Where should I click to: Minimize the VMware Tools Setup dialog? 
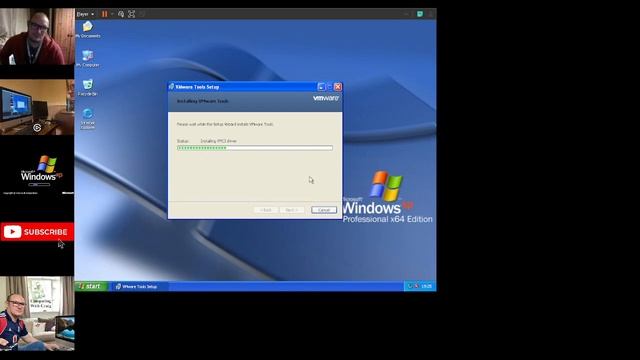(321, 87)
